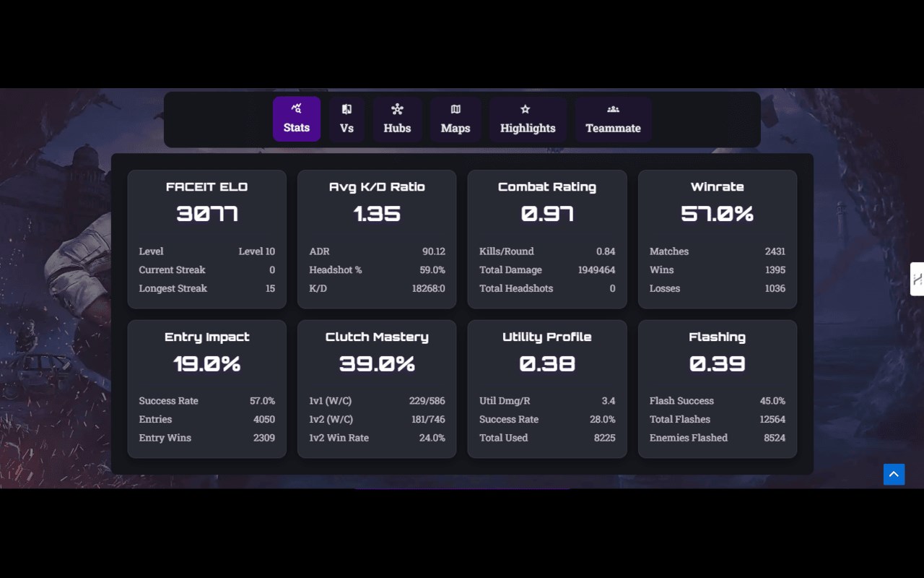Click the Entry Wins value 2309

click(264, 438)
